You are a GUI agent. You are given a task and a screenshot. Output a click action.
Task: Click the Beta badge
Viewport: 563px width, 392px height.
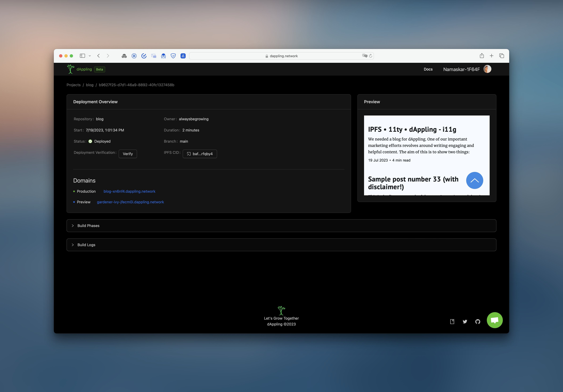point(100,69)
